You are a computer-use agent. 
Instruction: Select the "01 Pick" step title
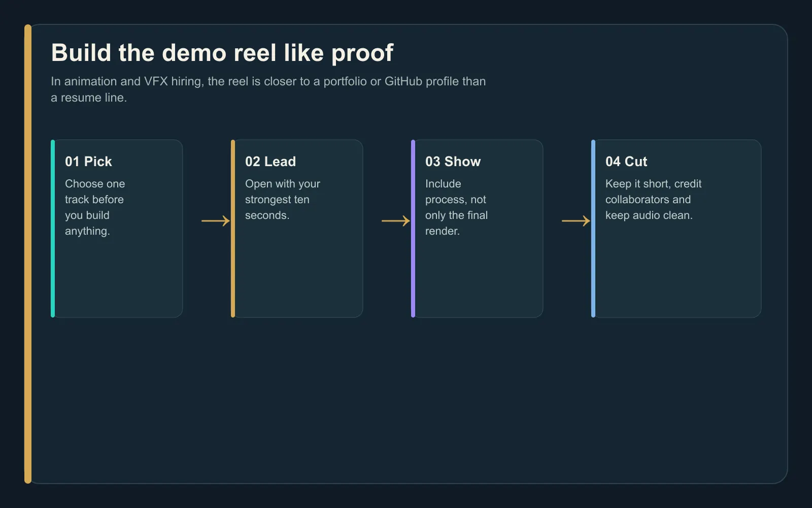[88, 162]
